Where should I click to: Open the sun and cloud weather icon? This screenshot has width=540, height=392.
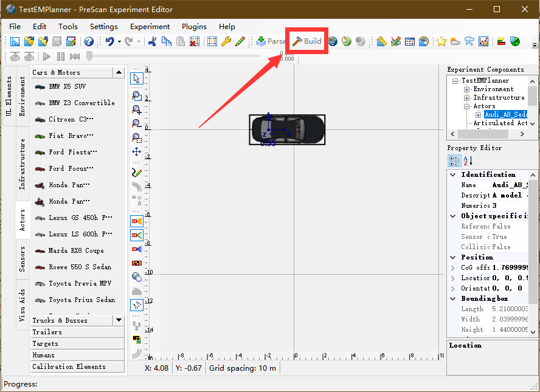coord(455,41)
